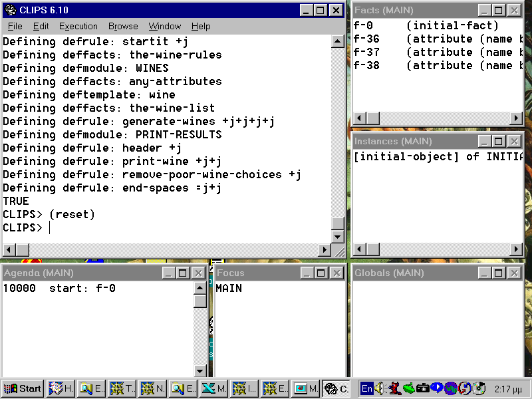Click the '(reset)' command line
Screen dimensions: 532x399
pos(49,214)
